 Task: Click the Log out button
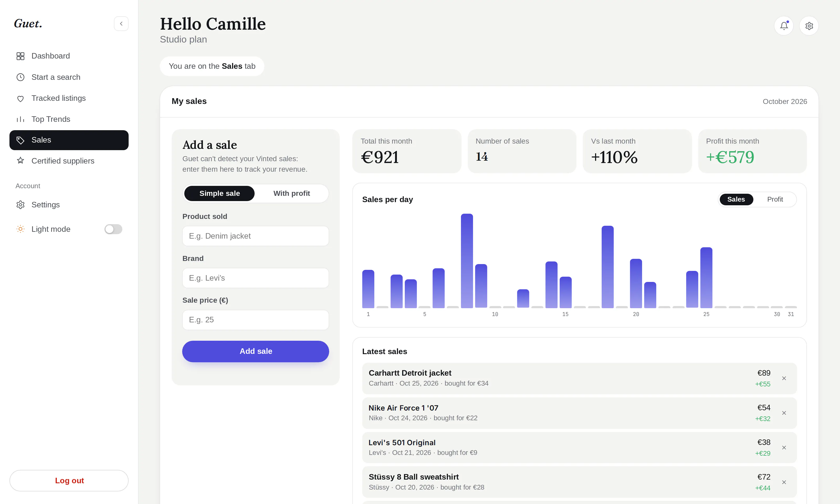click(69, 481)
